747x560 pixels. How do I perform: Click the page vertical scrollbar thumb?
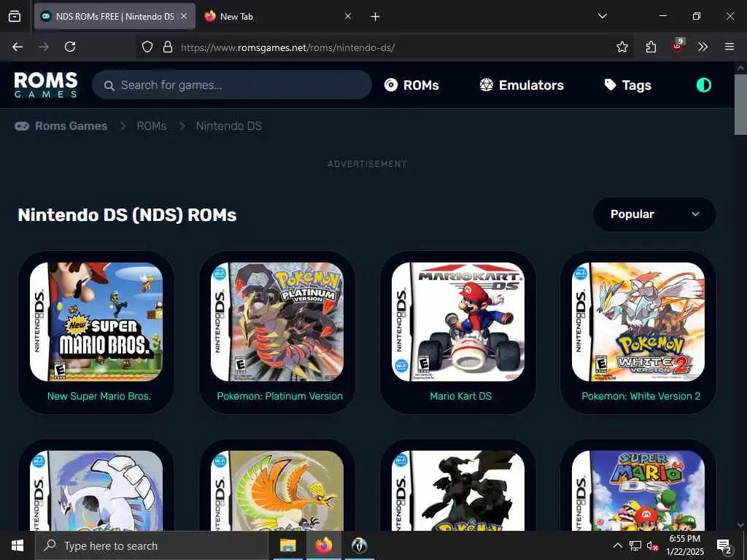point(740,105)
